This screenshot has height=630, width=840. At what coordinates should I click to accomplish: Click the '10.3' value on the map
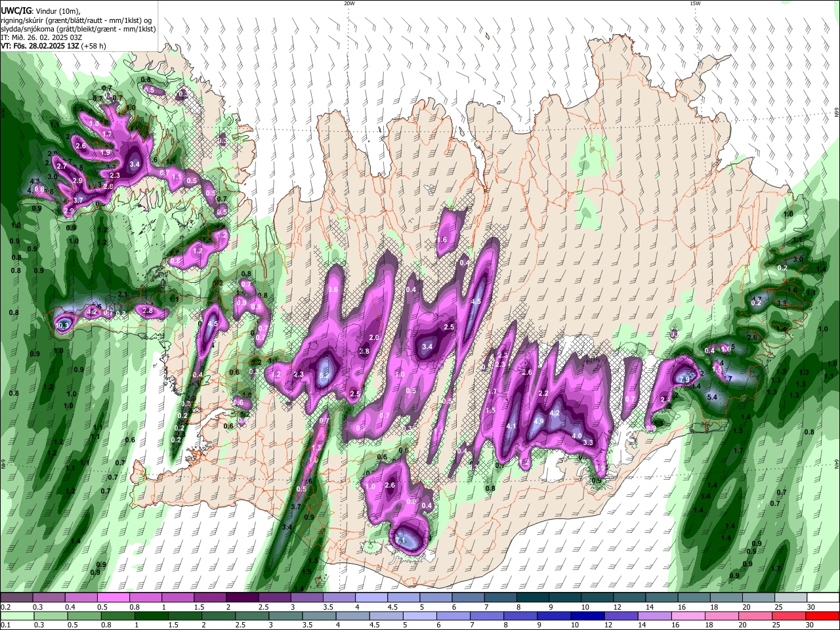click(62, 325)
